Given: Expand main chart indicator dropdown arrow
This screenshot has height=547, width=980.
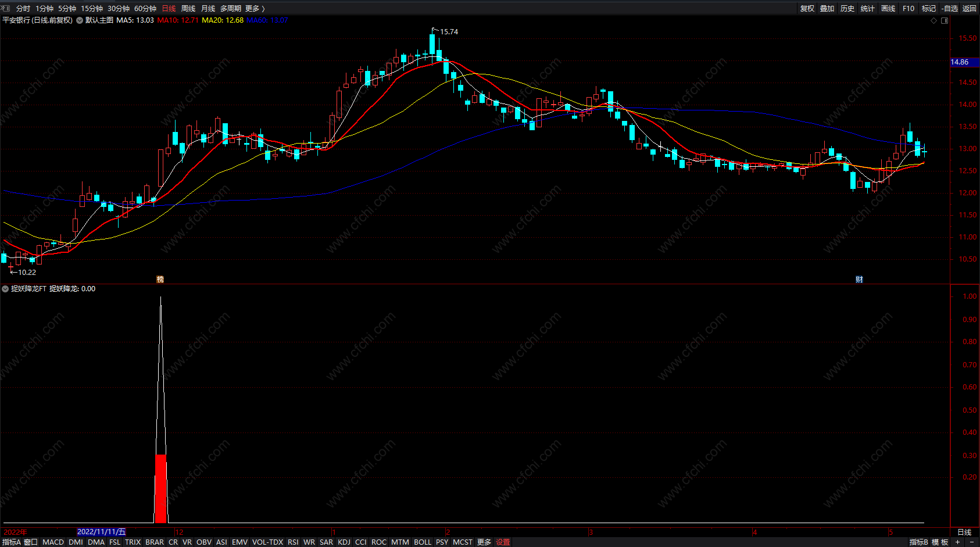Looking at the screenshot, I should pos(80,20).
